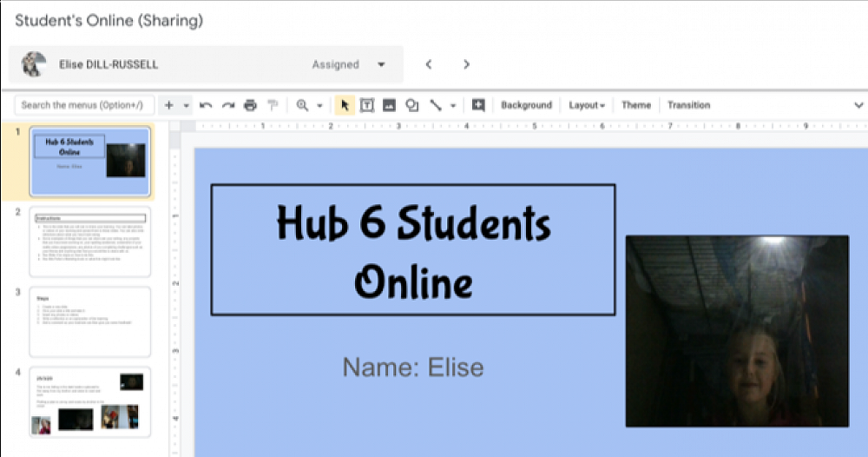Screen dimensions: 868x457
Task: Open the new slide layout dropdown arrow
Action: click(187, 105)
